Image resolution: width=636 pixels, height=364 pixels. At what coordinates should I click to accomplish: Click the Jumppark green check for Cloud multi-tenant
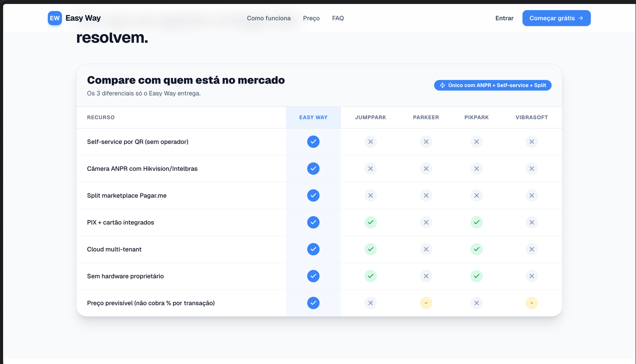click(370, 249)
